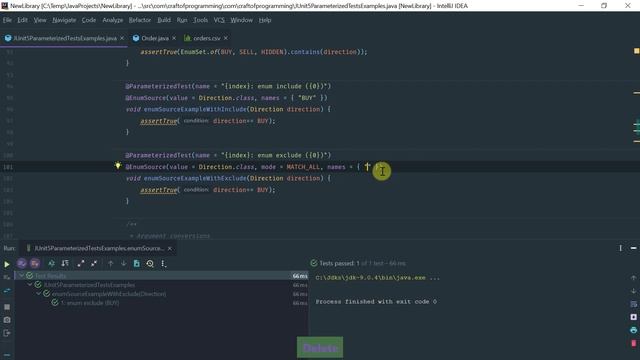640x360 pixels.
Task: Go to previous failed test arrow
Action: [110, 264]
